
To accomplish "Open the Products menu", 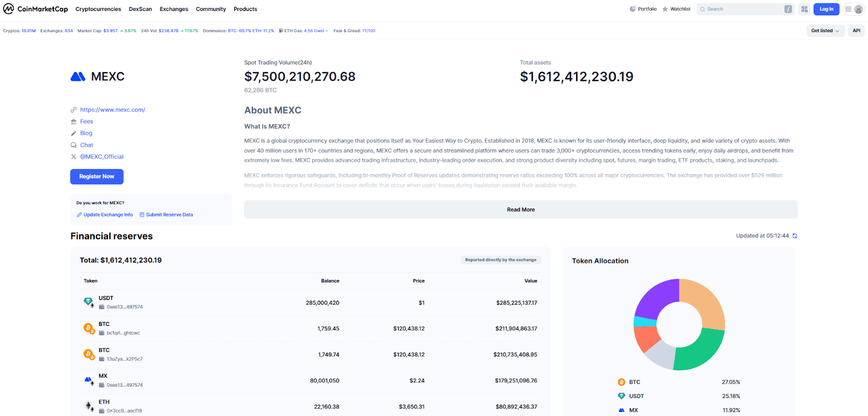I will (245, 9).
